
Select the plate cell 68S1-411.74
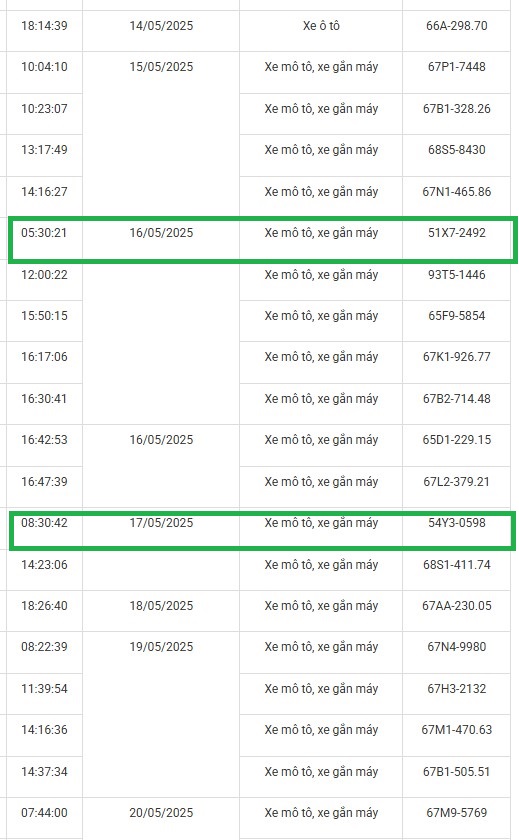(456, 570)
